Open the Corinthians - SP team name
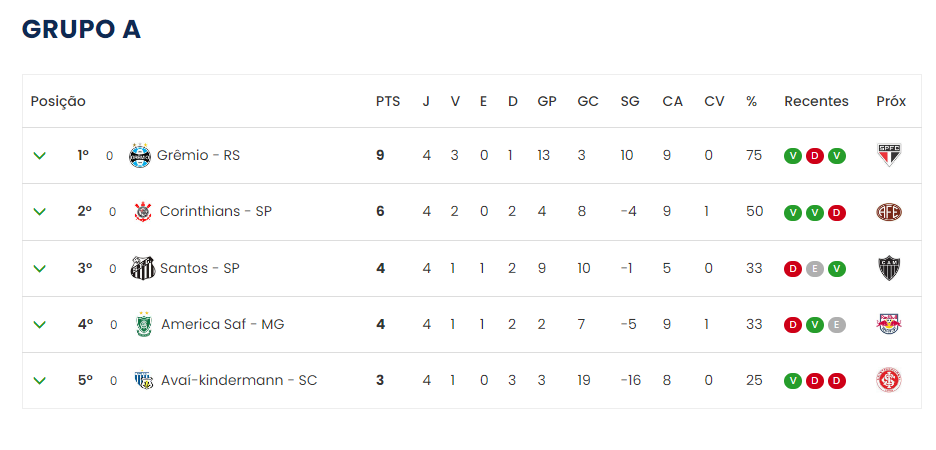The height and width of the screenshot is (450, 936). click(x=216, y=211)
